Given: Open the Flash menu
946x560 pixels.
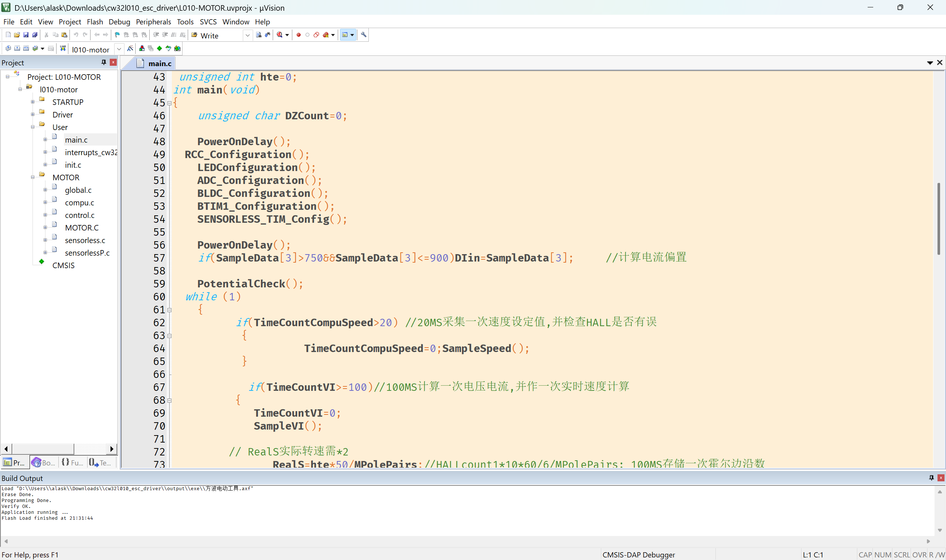Looking at the screenshot, I should pos(95,22).
